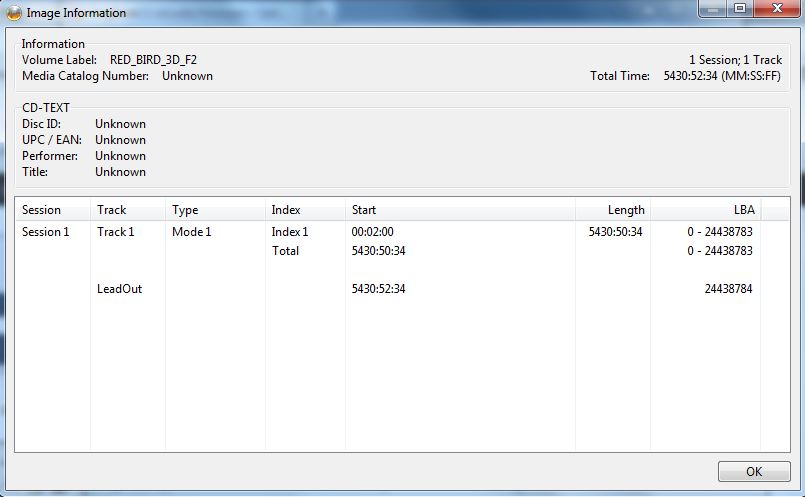Click the Total Time value in Information

click(x=722, y=76)
